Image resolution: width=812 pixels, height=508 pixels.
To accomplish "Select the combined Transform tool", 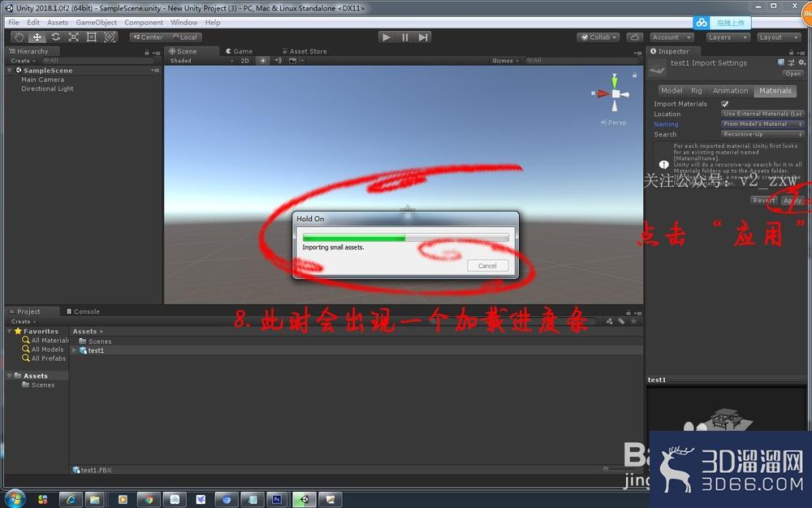I will [110, 37].
